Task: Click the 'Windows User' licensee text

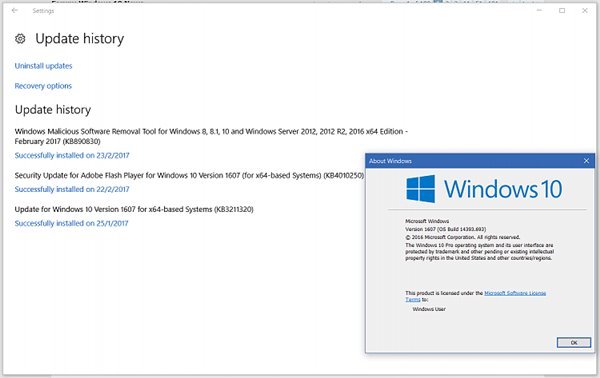Action: pos(429,309)
